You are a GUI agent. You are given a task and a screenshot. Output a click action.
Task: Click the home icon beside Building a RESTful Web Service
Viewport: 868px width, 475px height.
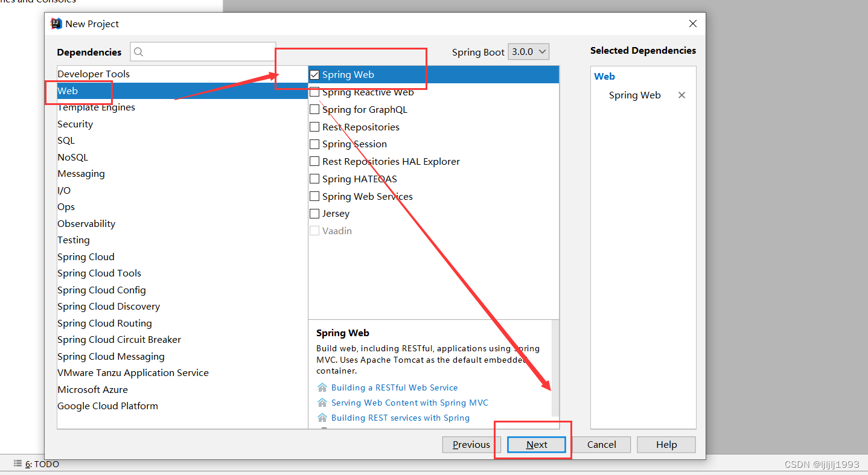pyautogui.click(x=322, y=387)
